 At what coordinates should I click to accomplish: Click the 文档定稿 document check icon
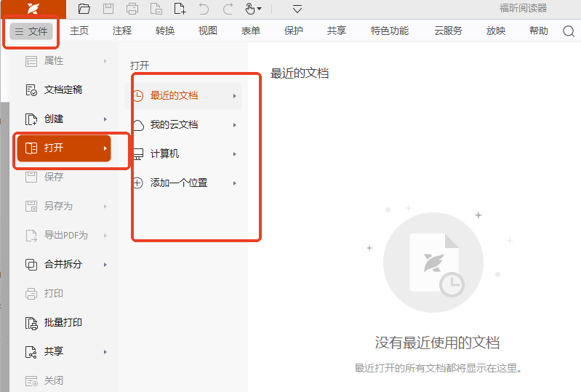31,90
